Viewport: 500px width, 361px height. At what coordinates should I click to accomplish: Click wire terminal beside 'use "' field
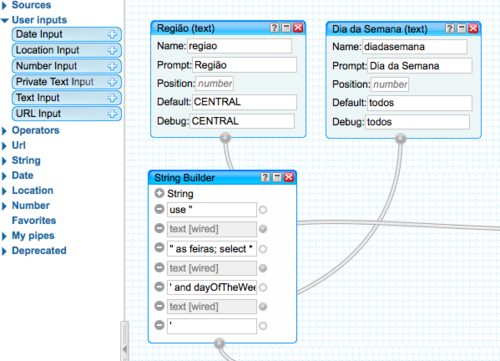point(263,210)
